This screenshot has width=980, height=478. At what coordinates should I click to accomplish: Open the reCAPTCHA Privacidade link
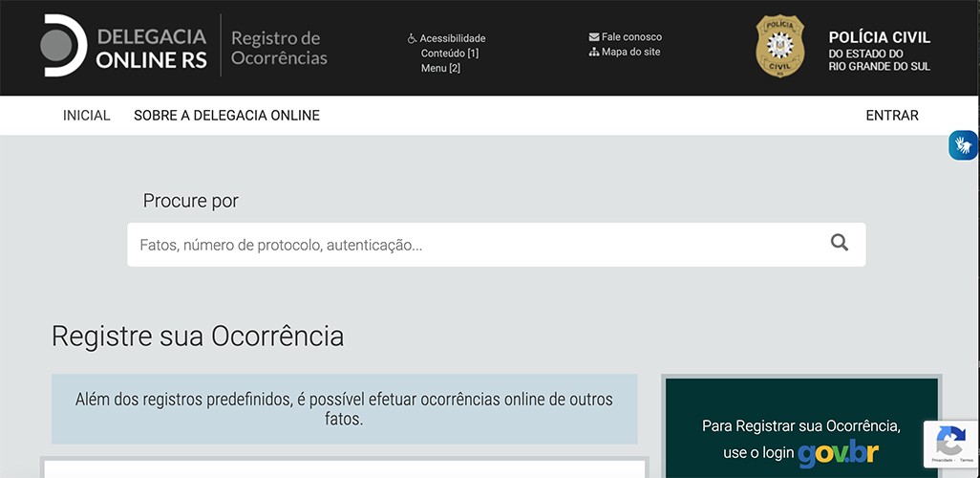click(x=941, y=460)
